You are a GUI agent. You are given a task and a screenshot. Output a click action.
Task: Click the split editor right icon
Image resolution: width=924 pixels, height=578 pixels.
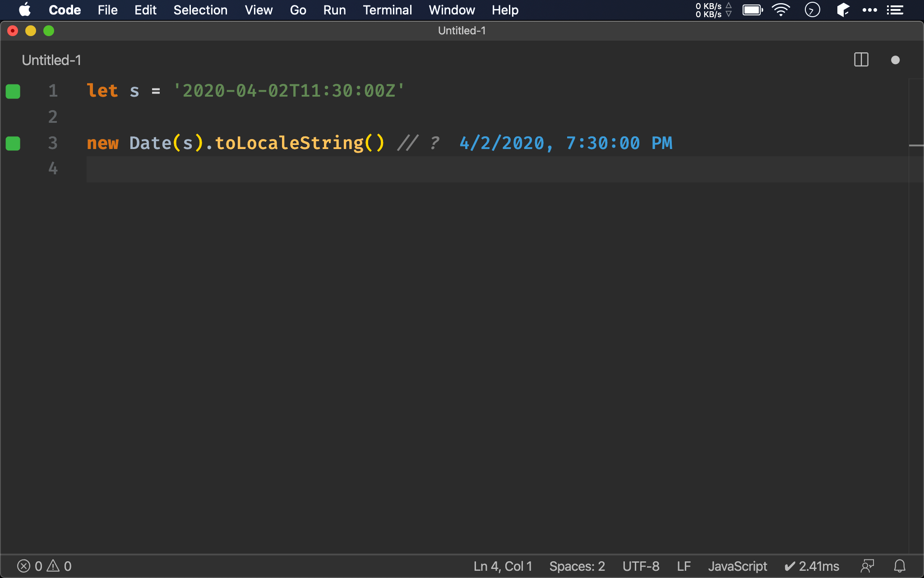click(861, 60)
